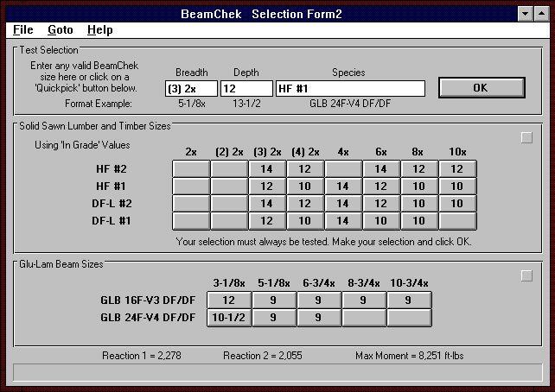Pick HF #2 (3) 2x quickpick showing 14
Screen dimensions: 555x392
point(267,168)
